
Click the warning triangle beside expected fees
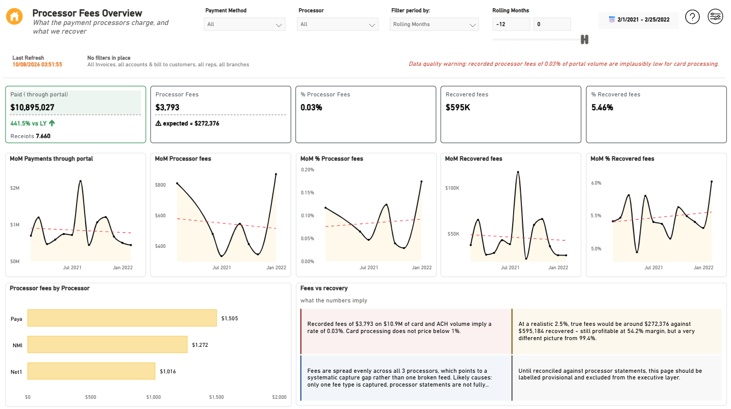coord(158,124)
